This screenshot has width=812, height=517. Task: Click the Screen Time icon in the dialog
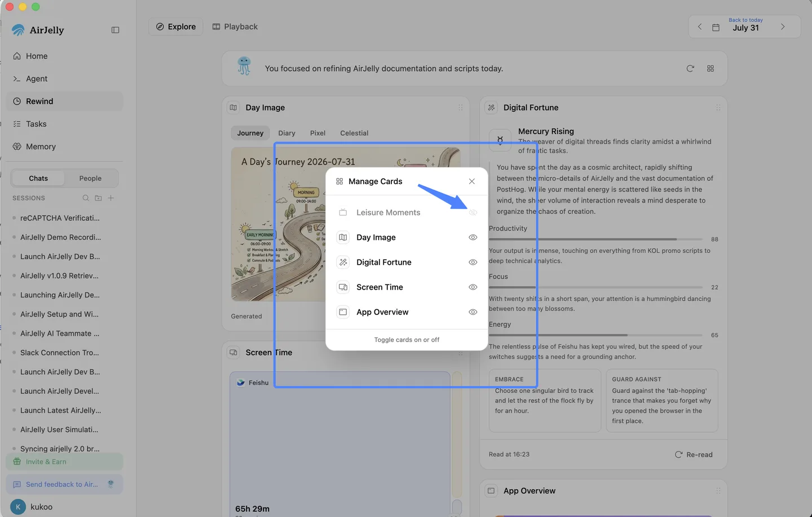point(343,287)
